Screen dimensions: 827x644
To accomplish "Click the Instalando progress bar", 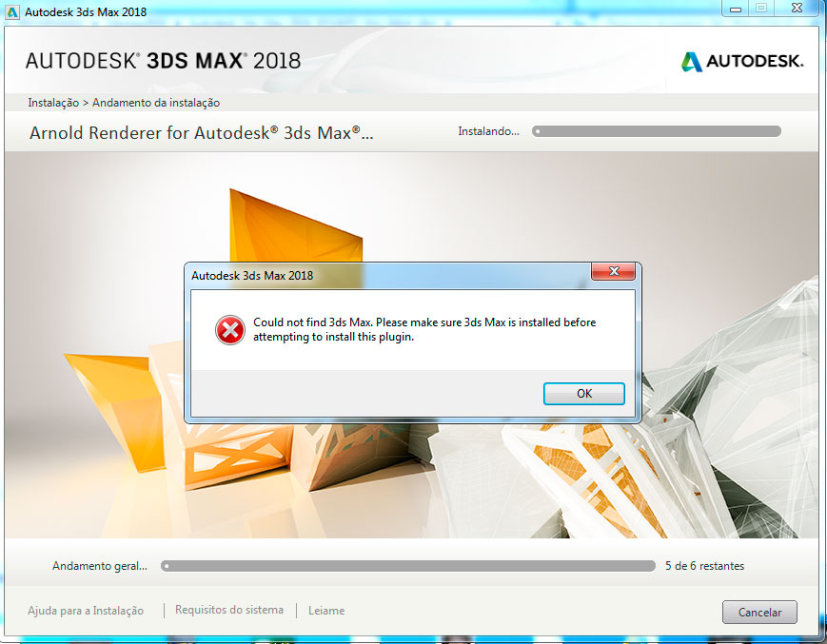I will tap(656, 131).
